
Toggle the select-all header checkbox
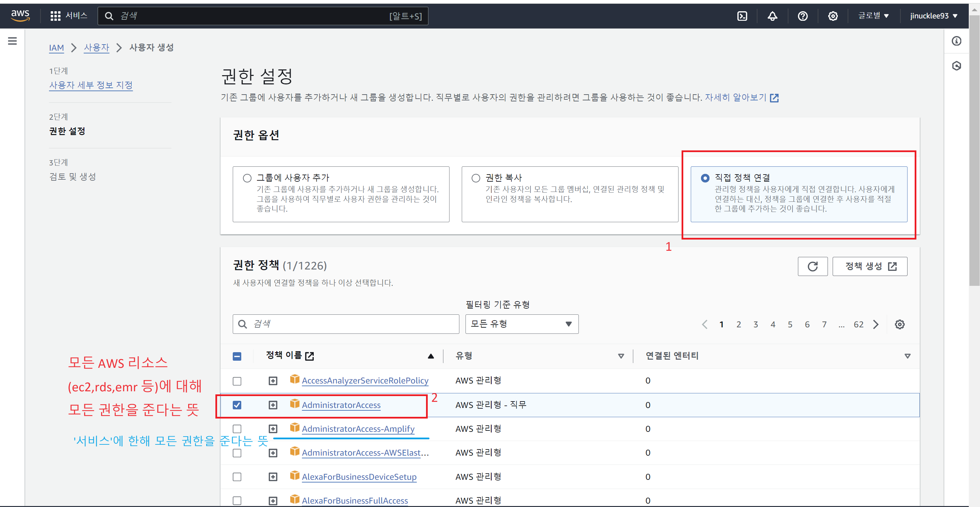tap(237, 356)
